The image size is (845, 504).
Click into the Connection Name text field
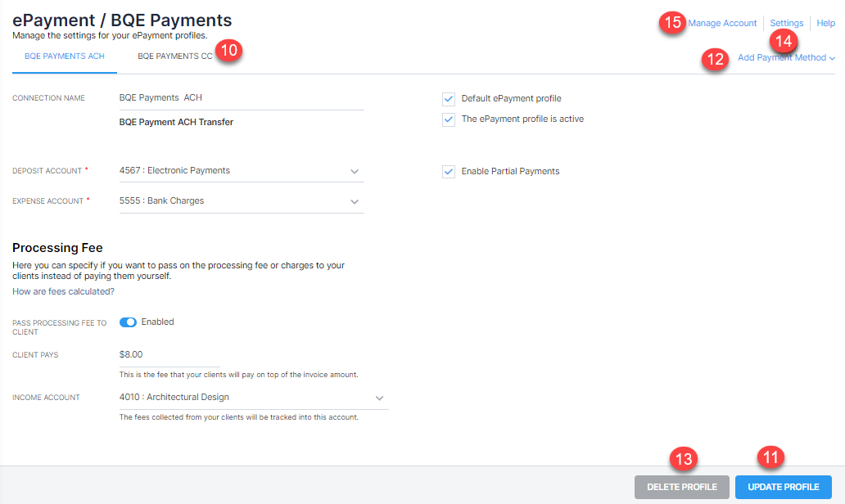click(x=241, y=98)
